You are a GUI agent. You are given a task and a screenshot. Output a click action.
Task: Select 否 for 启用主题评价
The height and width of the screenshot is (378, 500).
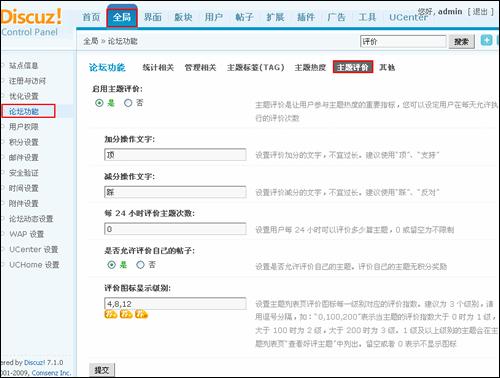(128, 103)
